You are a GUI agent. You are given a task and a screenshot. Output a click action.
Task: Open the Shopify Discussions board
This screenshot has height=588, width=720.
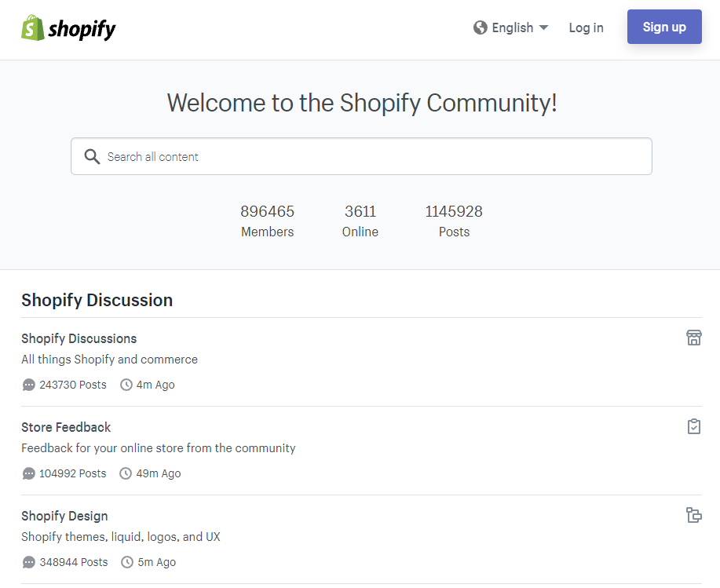click(x=79, y=338)
